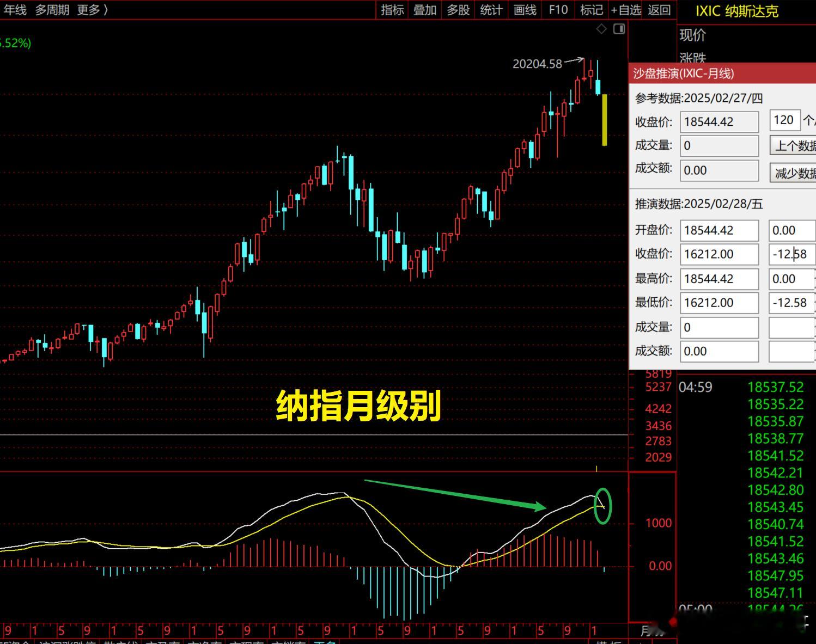Open the 画线 drawing tools

pos(525,10)
